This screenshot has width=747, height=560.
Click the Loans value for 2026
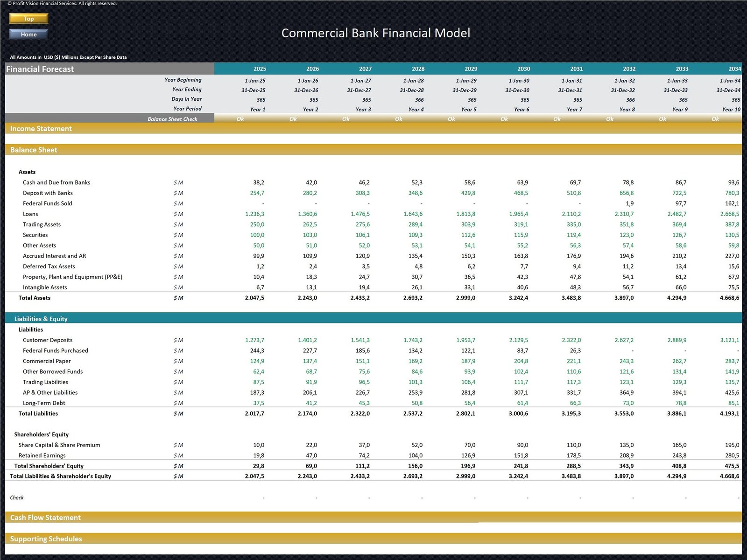(x=307, y=214)
